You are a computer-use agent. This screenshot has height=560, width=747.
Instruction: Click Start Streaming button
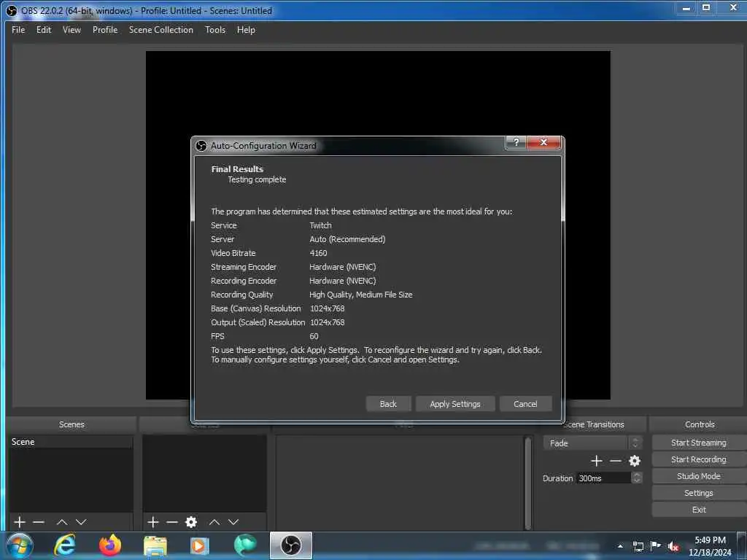click(698, 443)
